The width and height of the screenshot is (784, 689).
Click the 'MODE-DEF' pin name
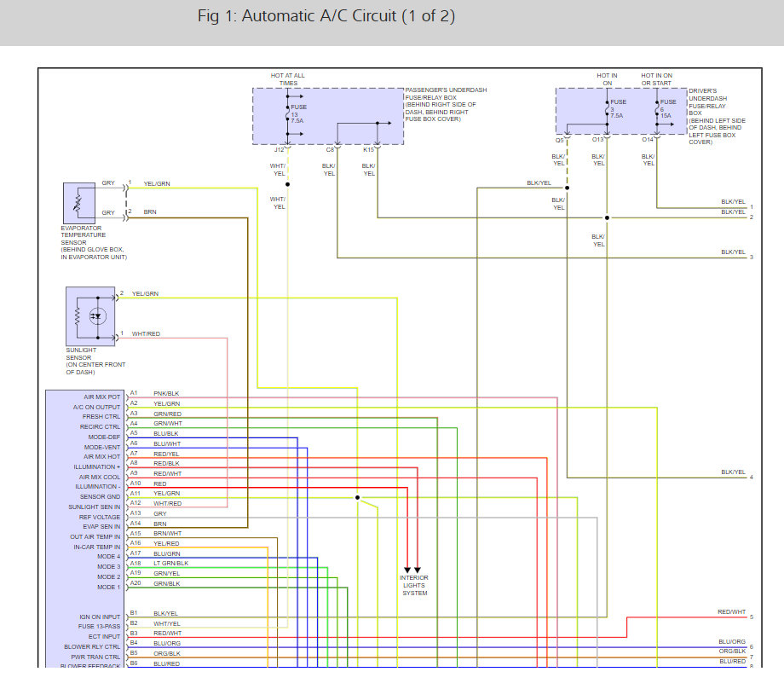105,437
